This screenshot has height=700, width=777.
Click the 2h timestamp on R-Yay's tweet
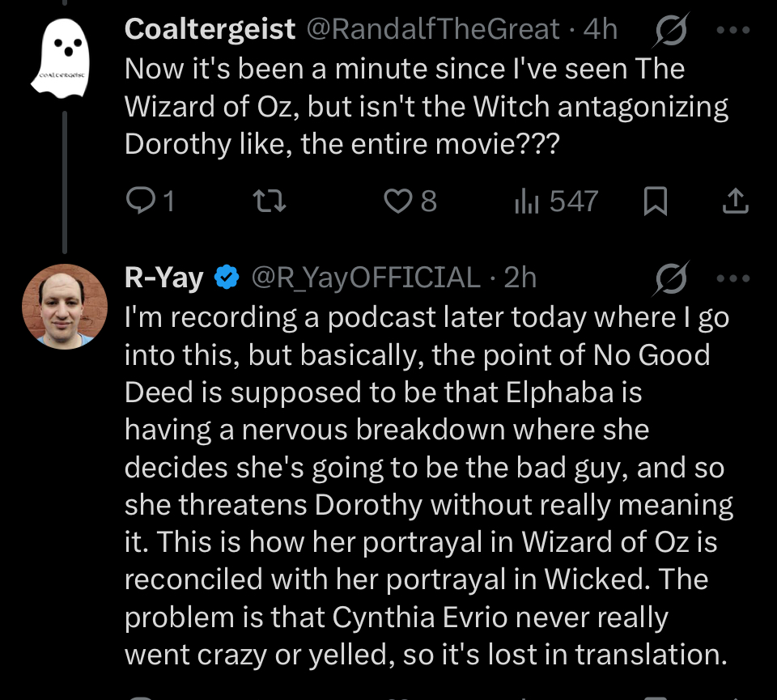(520, 278)
